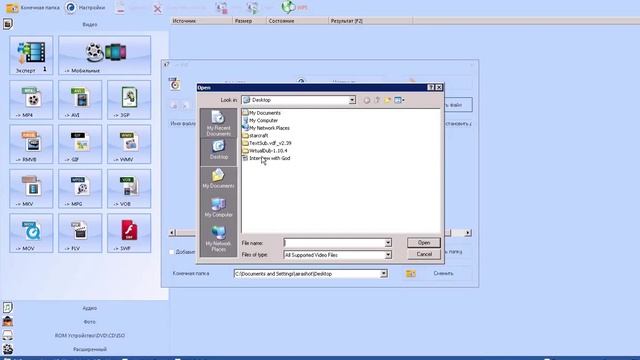640x360 pixels.
Task: Open Настройки settings in main toolbar
Action: click(85, 7)
